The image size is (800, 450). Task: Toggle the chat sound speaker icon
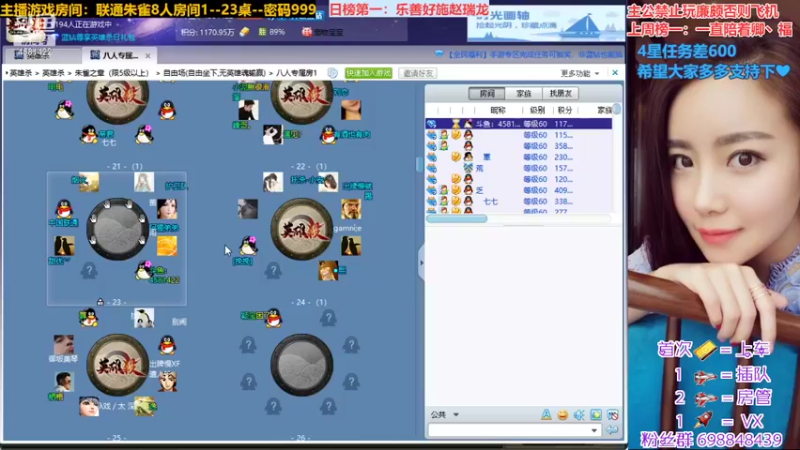(579, 415)
